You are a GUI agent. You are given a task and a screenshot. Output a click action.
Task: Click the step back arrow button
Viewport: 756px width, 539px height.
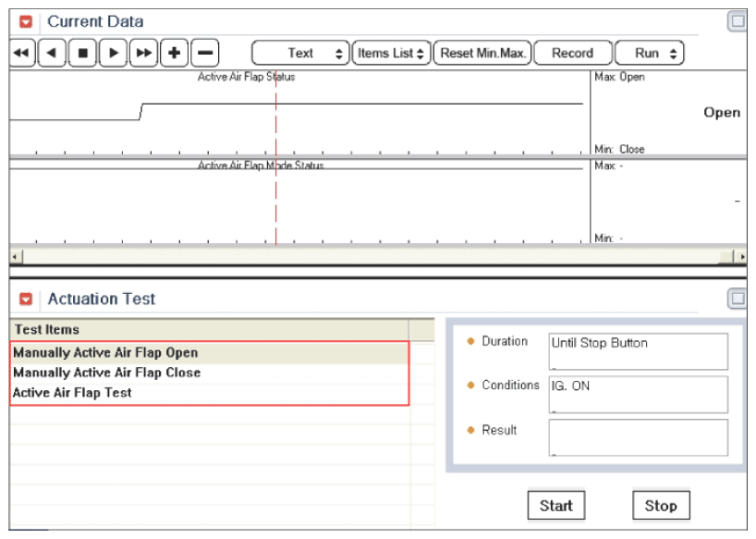coord(52,53)
